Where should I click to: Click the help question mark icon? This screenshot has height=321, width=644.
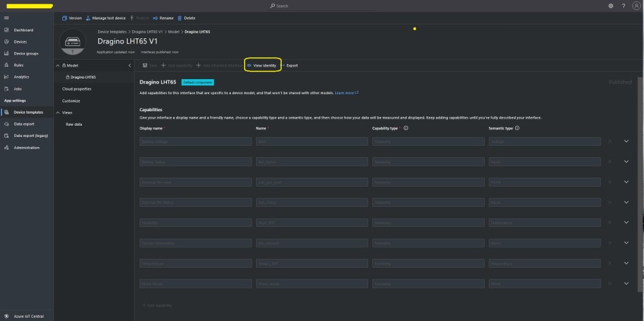623,6
